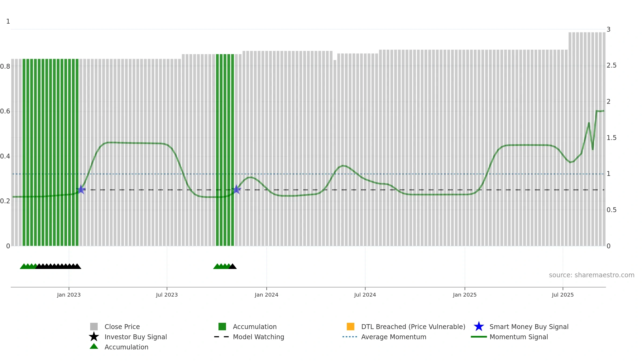Viewport: 644px width, 362px height.
Task: Click green accumulation triangles near Oct 2023
Action: click(x=221, y=266)
